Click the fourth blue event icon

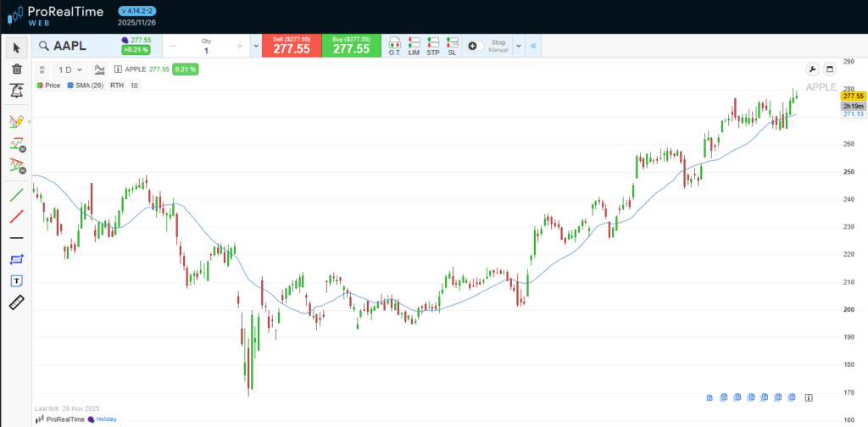tap(751, 397)
